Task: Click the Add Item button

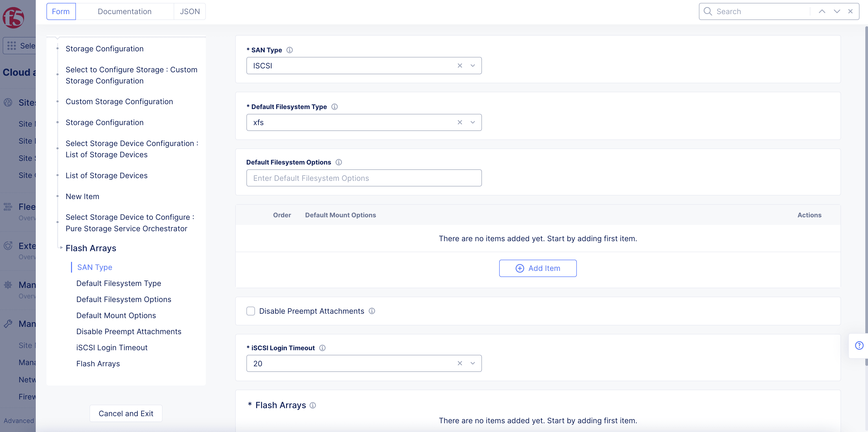Action: point(537,268)
